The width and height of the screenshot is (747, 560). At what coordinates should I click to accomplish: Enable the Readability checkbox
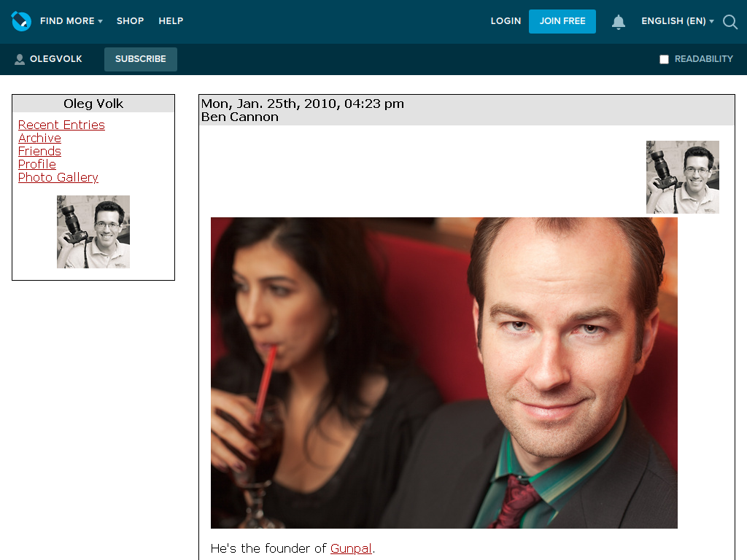664,59
